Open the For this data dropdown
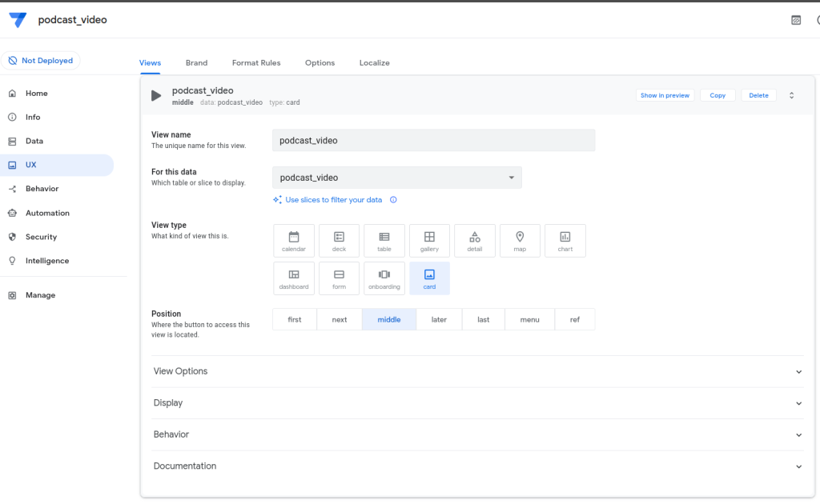The image size is (820, 504). (397, 178)
